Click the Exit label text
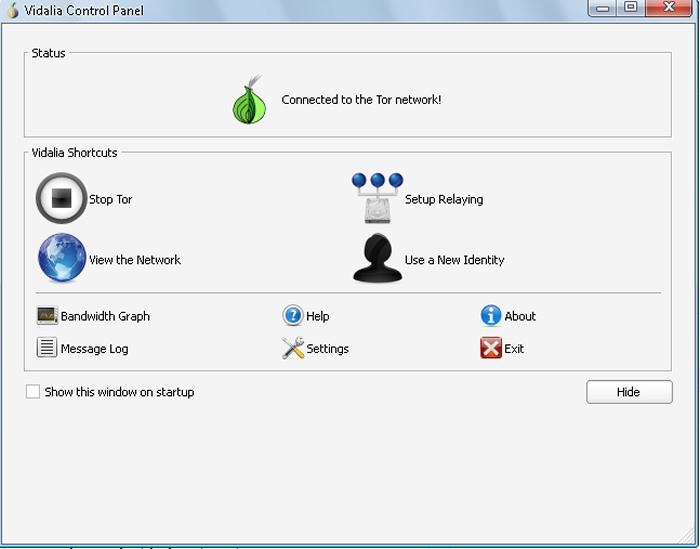 514,349
